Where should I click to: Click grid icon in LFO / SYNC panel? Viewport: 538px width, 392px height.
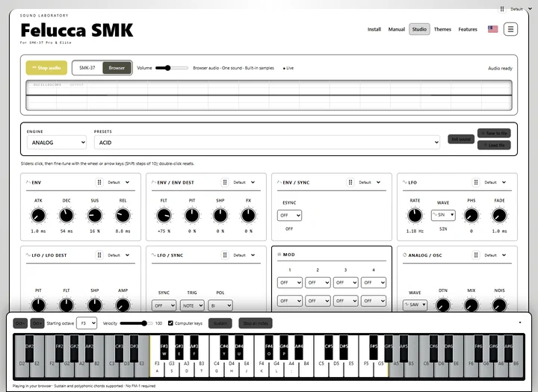tap(225, 255)
